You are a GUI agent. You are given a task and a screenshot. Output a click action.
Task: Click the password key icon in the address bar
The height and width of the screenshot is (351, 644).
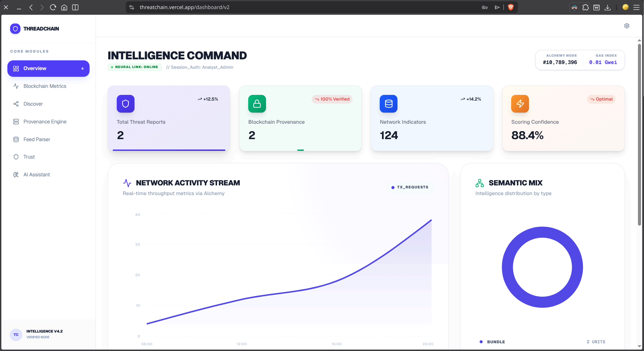pyautogui.click(x=485, y=7)
